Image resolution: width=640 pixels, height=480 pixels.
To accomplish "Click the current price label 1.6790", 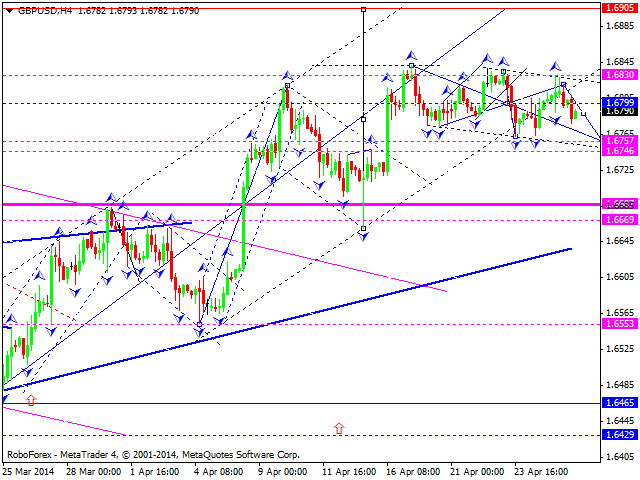I will pos(620,112).
